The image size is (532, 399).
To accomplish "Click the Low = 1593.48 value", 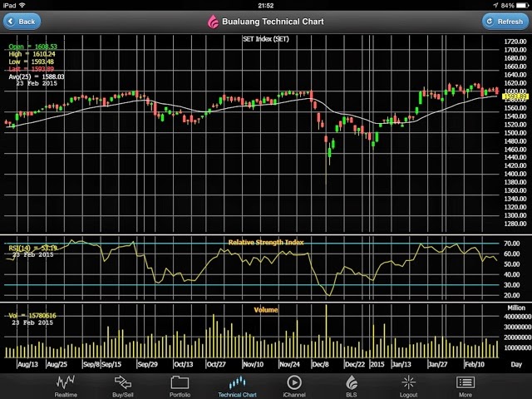I will pos(32,62).
